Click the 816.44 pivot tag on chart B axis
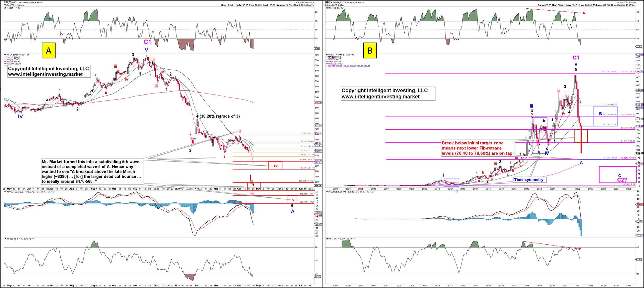The image size is (644, 288). click(x=639, y=55)
